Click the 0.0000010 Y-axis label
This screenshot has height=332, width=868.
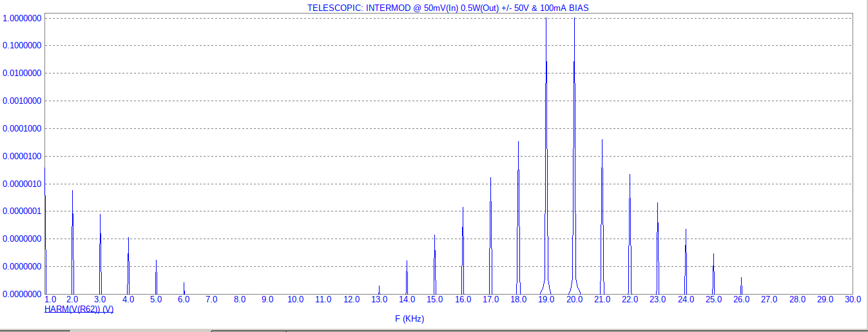23,184
